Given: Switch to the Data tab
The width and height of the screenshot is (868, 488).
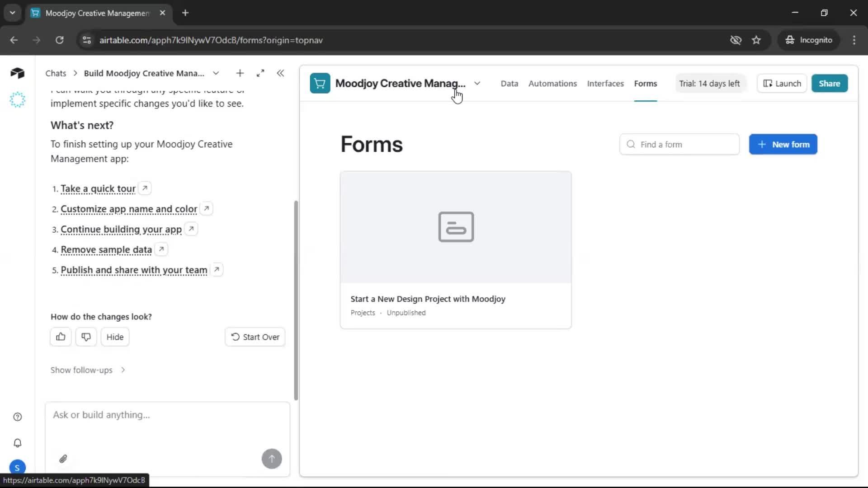Looking at the screenshot, I should (x=509, y=83).
